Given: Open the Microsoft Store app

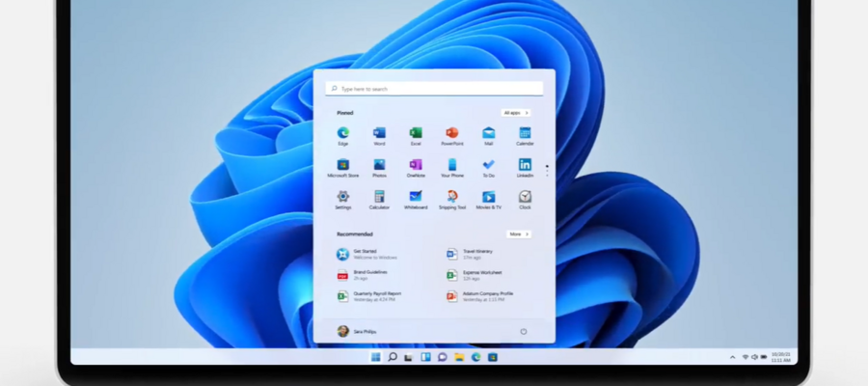Looking at the screenshot, I should click(342, 165).
